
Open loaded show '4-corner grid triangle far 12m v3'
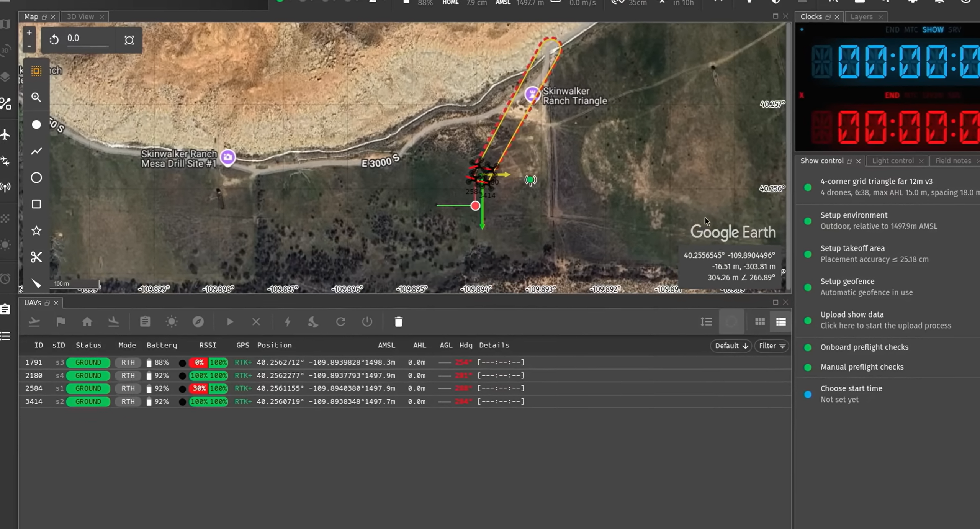click(x=888, y=187)
